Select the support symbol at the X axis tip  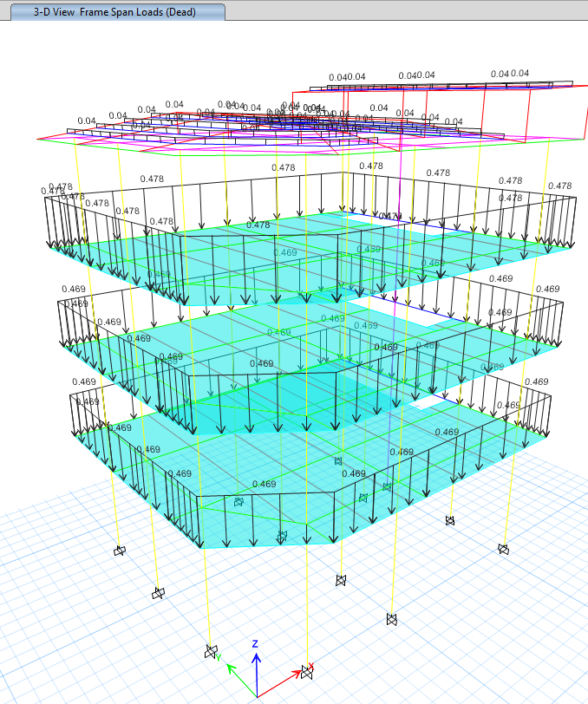pos(307,672)
